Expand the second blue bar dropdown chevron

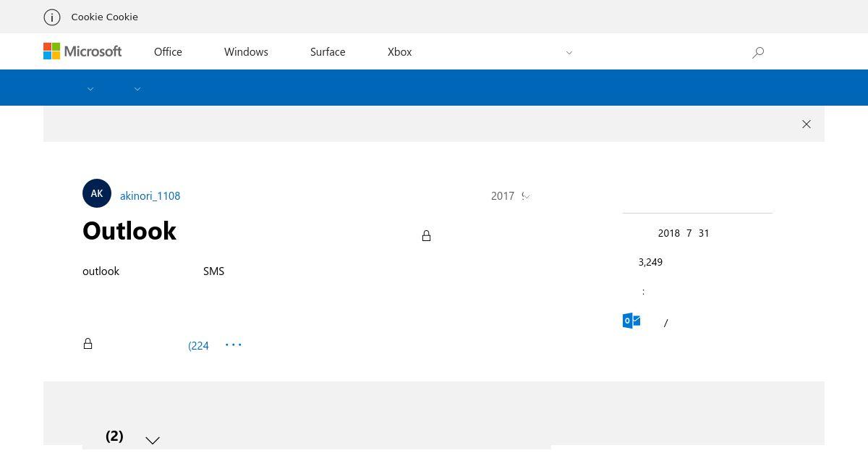coord(137,89)
